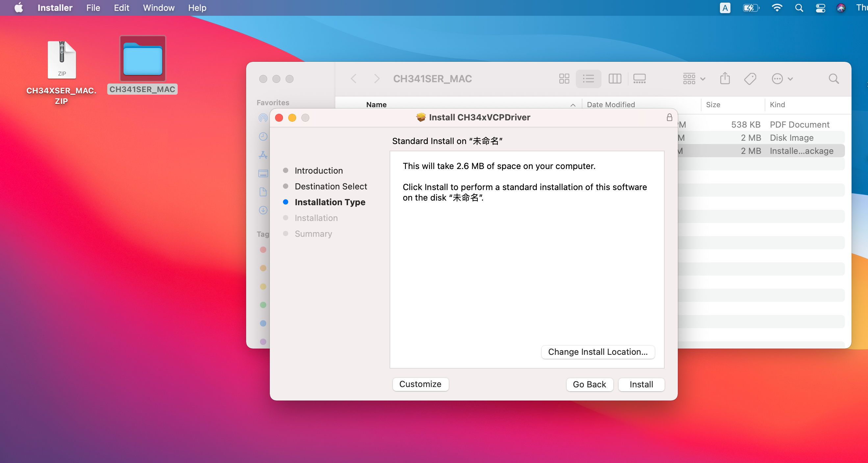The width and height of the screenshot is (868, 463).
Task: Select the orange tag in Finder sidebar
Action: pyautogui.click(x=263, y=268)
